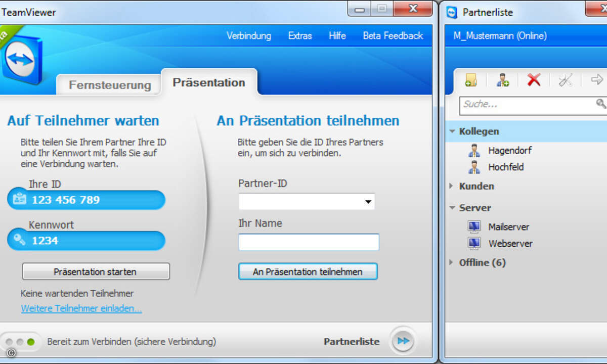Switch to the Fernsteuerung tab
607x364 pixels.
coord(110,85)
